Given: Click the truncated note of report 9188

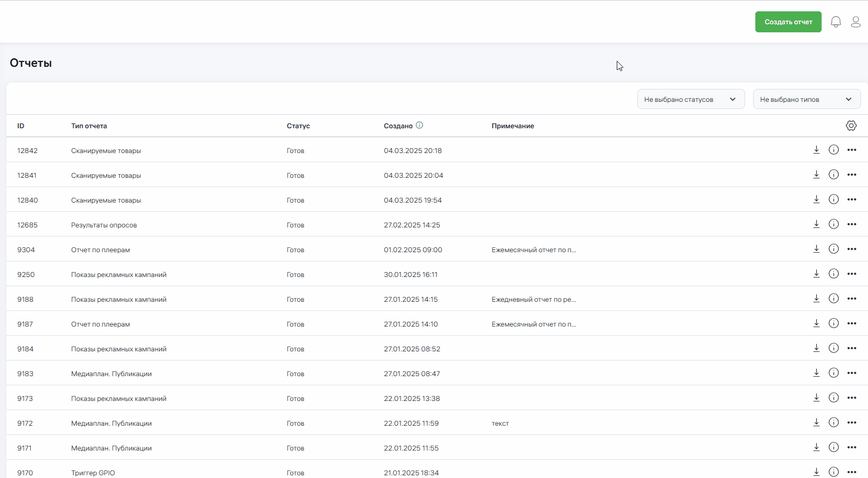Looking at the screenshot, I should pyautogui.click(x=533, y=300).
